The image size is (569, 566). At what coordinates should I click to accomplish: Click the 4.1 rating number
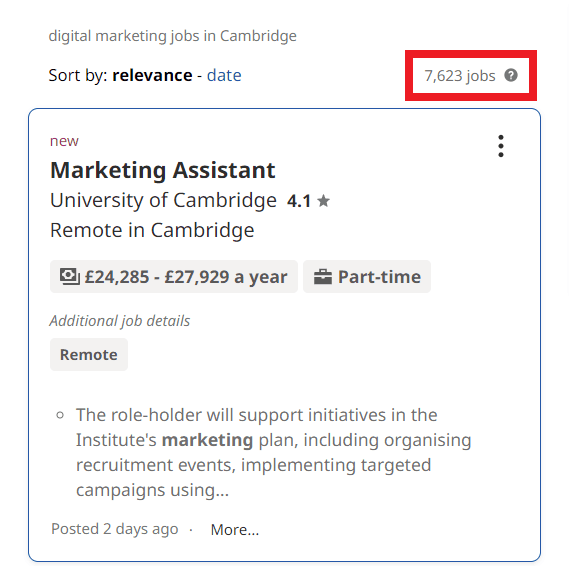point(299,201)
